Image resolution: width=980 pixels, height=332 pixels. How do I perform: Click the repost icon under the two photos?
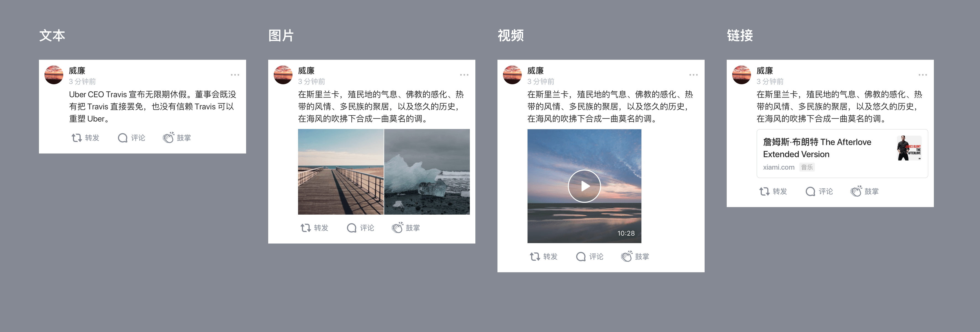pyautogui.click(x=305, y=228)
